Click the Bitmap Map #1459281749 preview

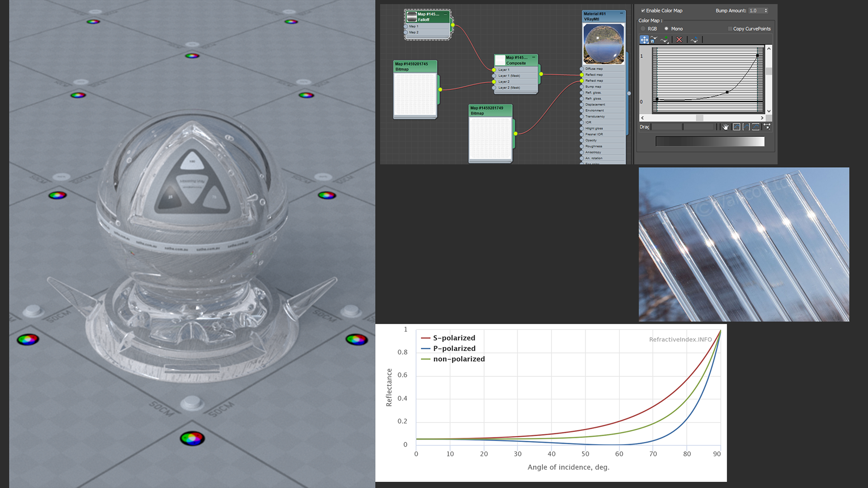click(x=491, y=138)
